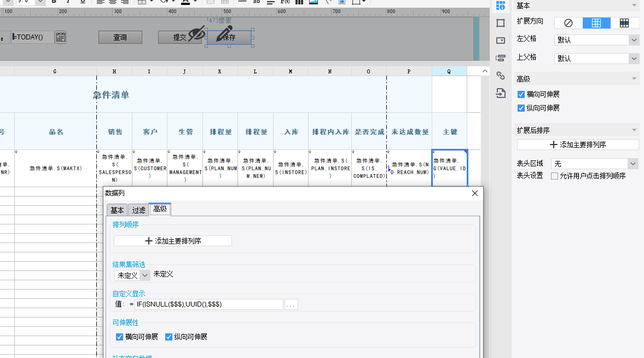Select the 生管 header cell
644x358 pixels.
(185, 131)
